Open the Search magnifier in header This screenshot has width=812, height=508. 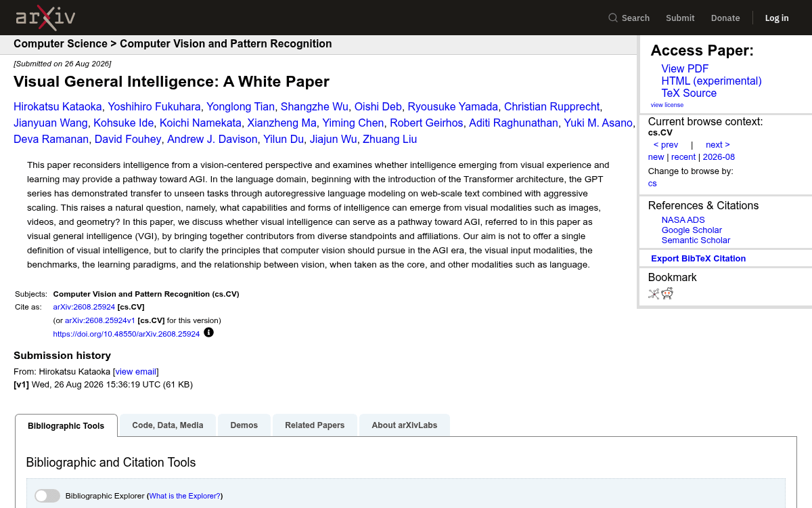point(613,18)
